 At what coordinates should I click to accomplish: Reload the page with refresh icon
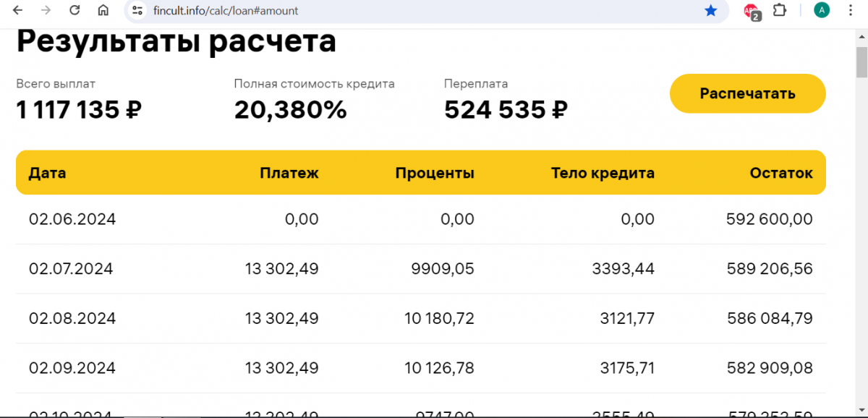click(75, 11)
